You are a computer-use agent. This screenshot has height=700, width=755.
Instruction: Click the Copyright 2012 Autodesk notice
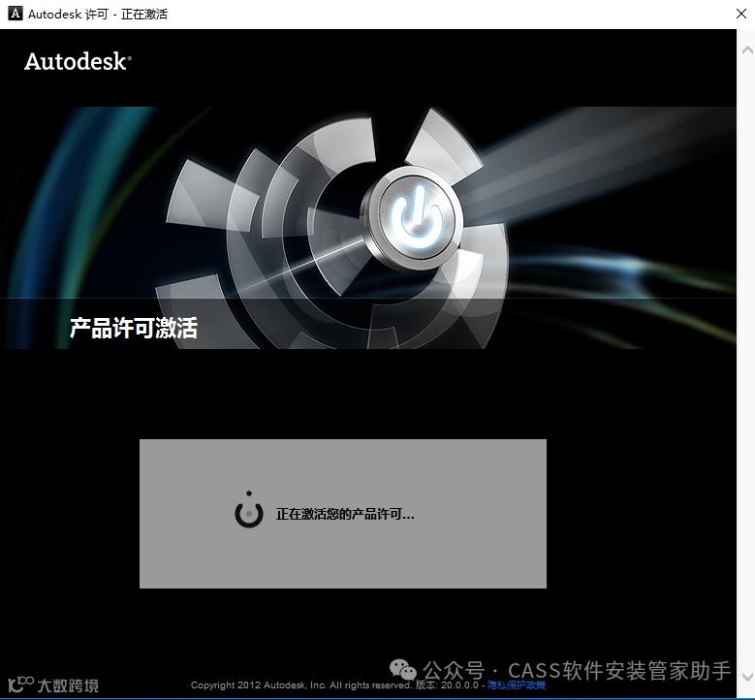[x=301, y=685]
